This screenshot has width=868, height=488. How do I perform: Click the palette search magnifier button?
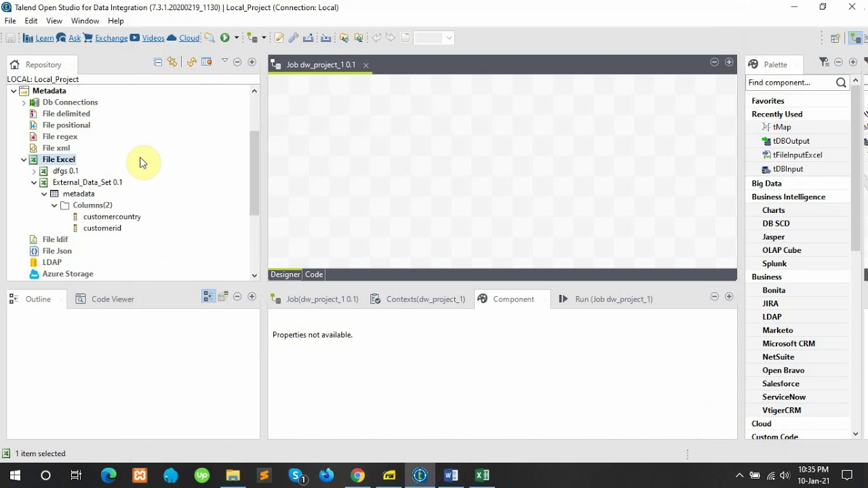[x=841, y=83]
